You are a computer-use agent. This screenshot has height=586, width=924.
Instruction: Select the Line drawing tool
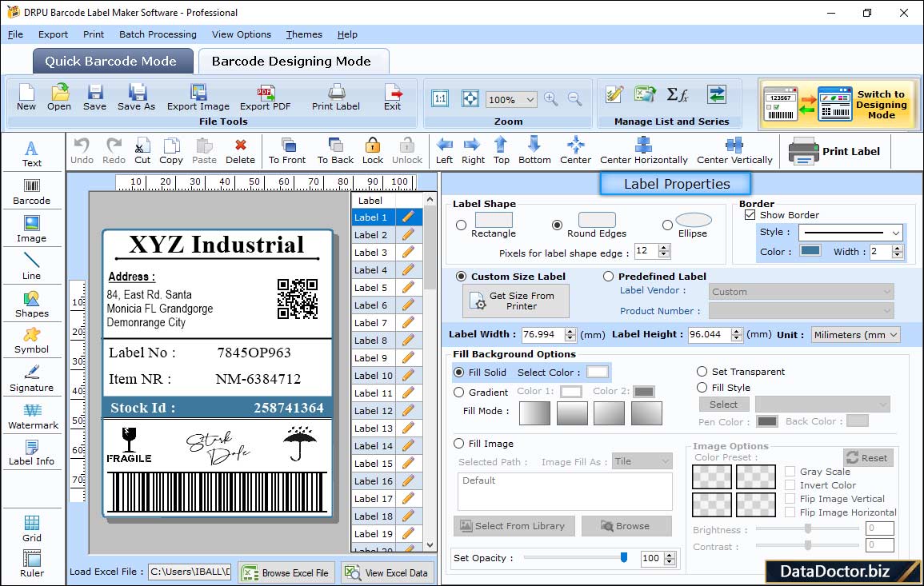tap(32, 266)
